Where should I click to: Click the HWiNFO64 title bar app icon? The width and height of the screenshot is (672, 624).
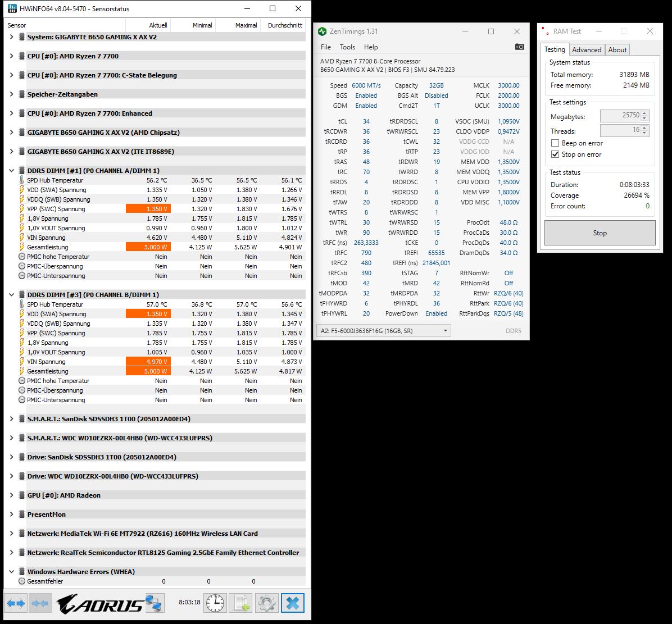point(12,8)
